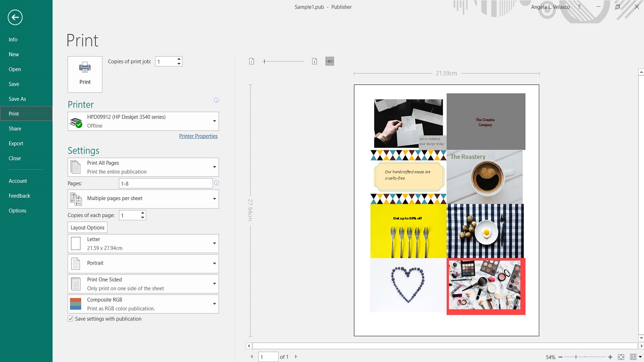Click the Fit to Sheet icon
The image size is (644, 362).
621,357
